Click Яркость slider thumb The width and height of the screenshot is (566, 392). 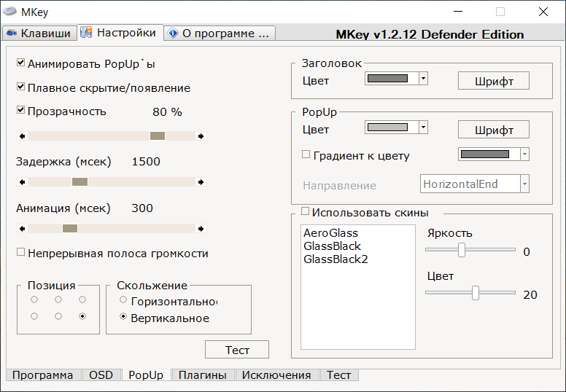(462, 249)
